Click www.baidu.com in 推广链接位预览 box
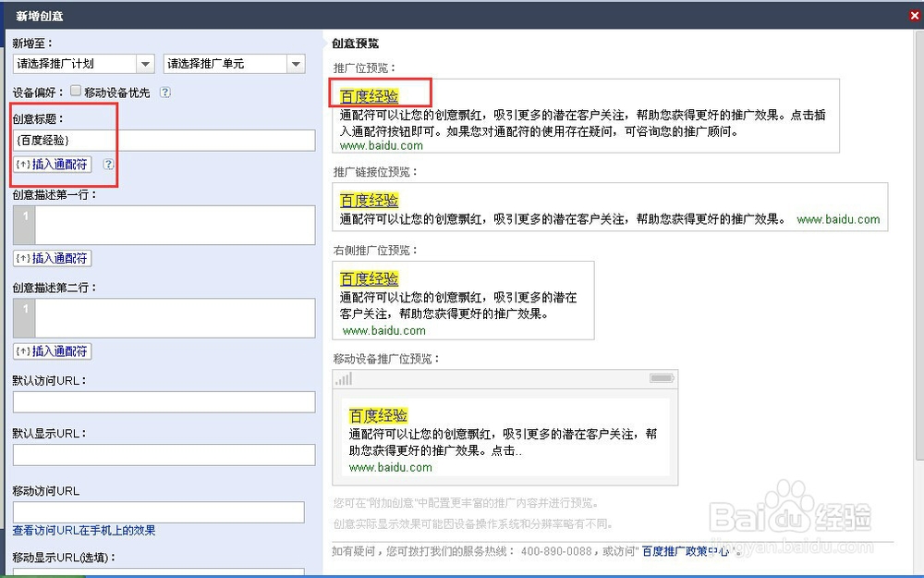 tap(839, 219)
